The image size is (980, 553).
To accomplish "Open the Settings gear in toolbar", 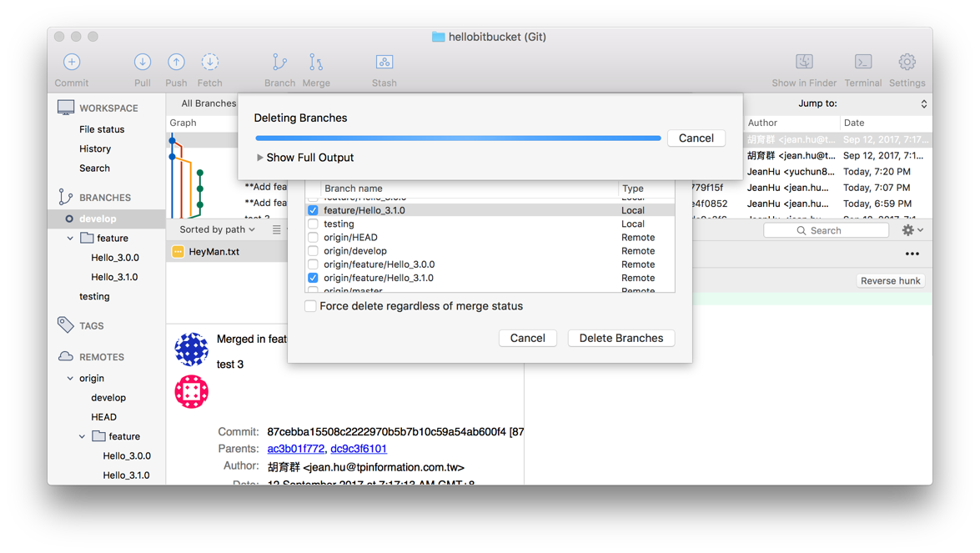I will [x=907, y=62].
